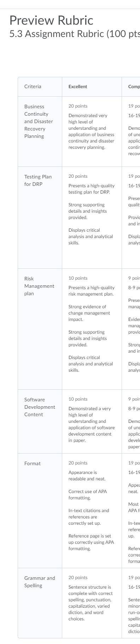Screen dimensions: 140x644
Task: Click 'Strong evidence of change management impact' text
Action: (89, 313)
